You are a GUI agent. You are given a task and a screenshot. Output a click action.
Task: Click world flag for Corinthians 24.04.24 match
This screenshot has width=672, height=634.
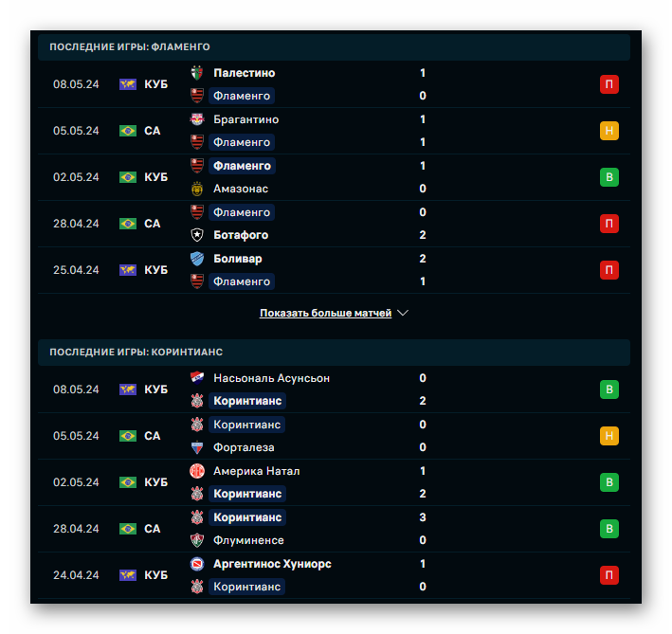(128, 575)
